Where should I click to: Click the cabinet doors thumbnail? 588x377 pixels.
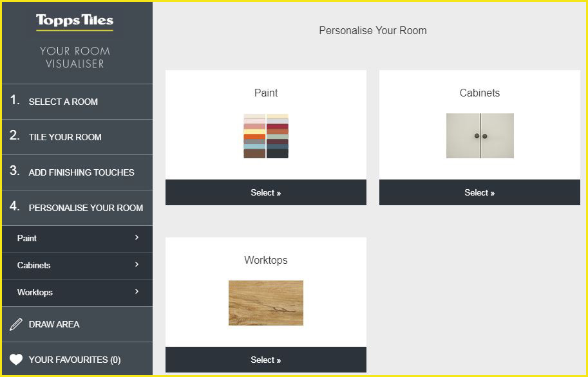tap(480, 136)
